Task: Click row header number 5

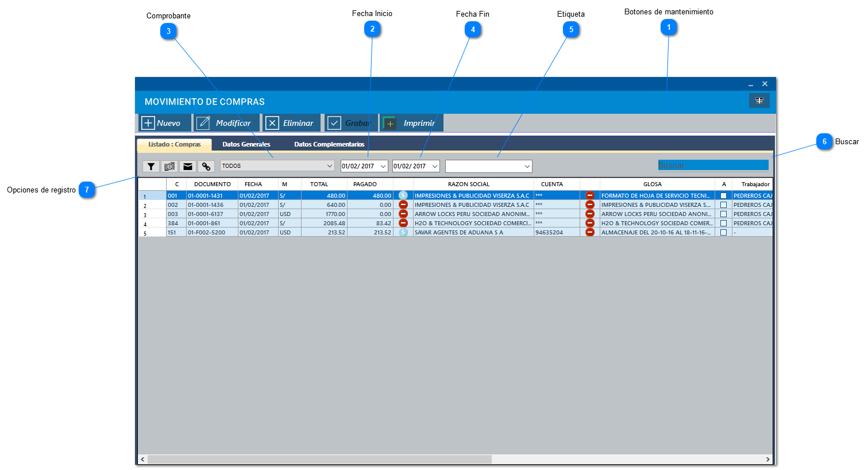Action: coord(152,233)
